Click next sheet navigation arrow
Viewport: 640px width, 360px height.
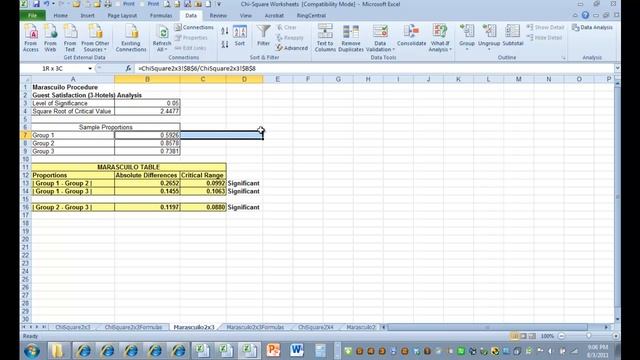[37, 327]
